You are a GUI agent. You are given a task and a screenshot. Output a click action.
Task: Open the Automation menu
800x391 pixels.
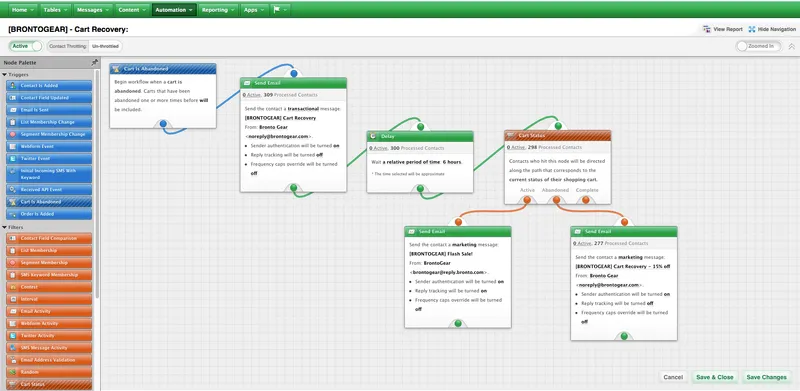pos(174,10)
